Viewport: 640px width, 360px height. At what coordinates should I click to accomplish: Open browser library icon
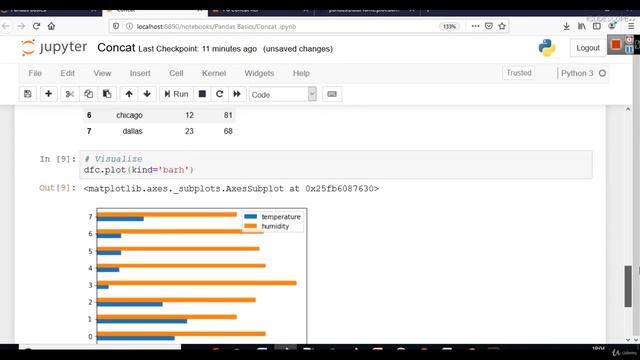(582, 26)
